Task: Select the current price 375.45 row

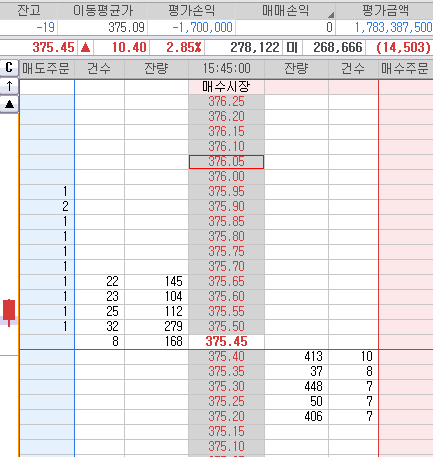Action: (x=227, y=341)
